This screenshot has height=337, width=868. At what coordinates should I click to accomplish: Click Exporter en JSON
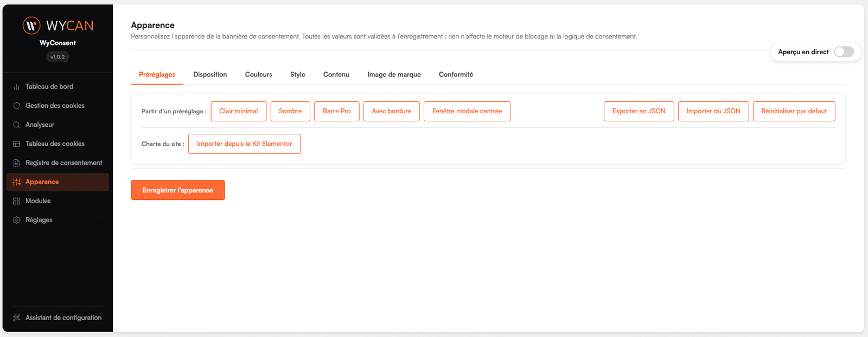(639, 111)
